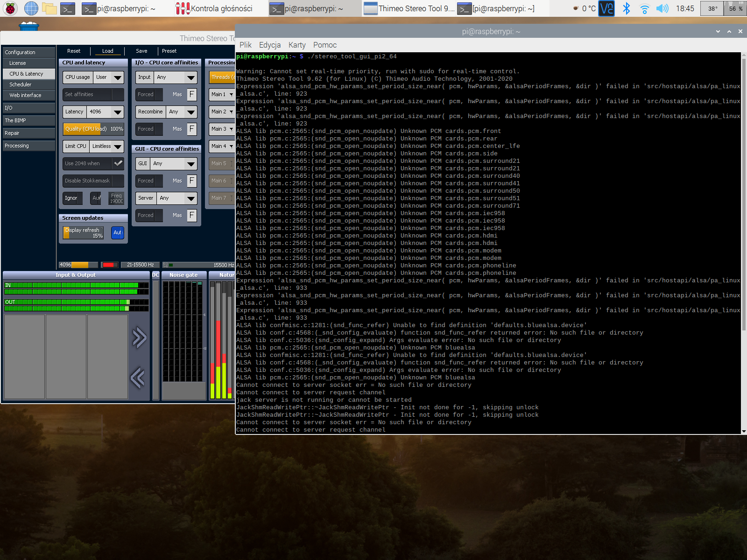
Task: Toggle Forced under Server affinity
Action: click(149, 215)
